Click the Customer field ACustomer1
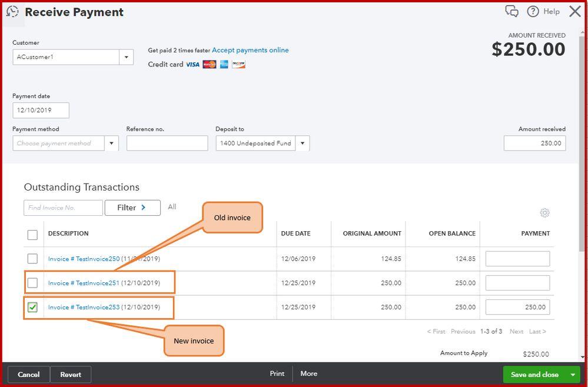The image size is (588, 387). 66,57
